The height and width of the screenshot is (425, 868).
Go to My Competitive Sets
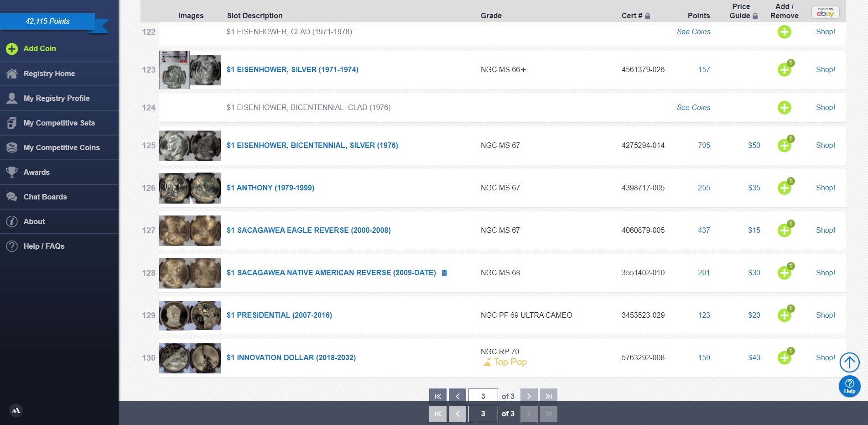pos(59,123)
